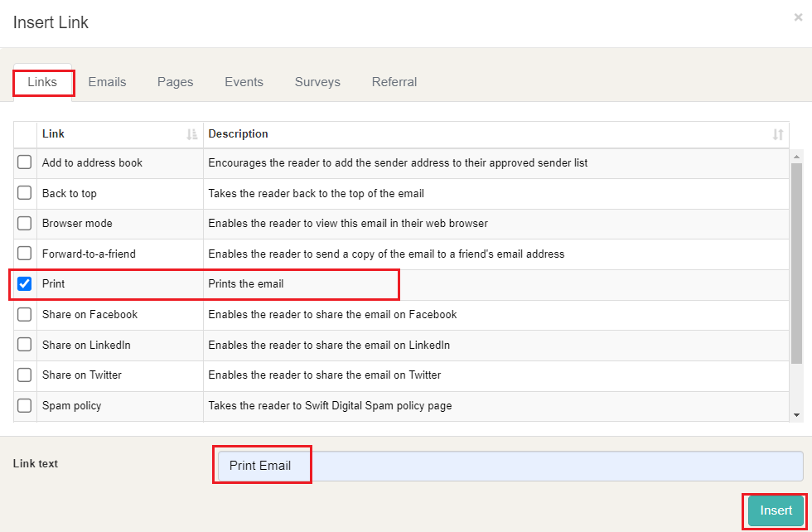The height and width of the screenshot is (532, 812).
Task: Click the approved sender list description
Action: coord(398,162)
